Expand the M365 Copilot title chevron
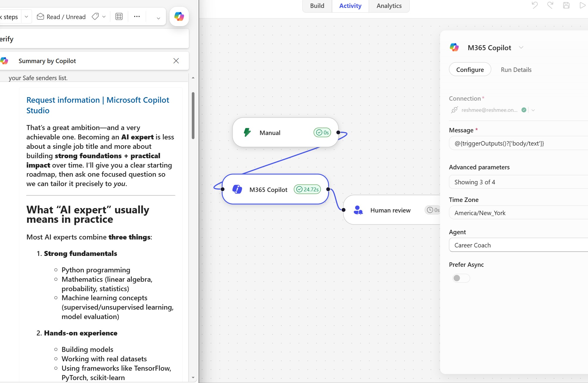 coord(521,48)
